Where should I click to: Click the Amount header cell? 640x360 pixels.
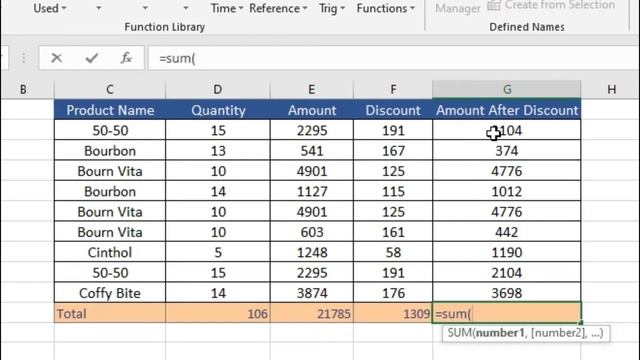click(x=311, y=110)
